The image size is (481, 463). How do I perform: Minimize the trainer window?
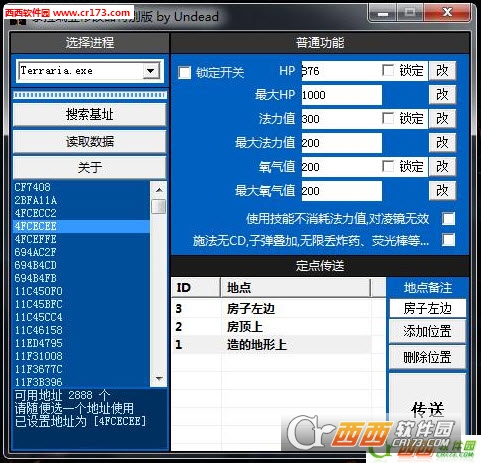(383, 13)
